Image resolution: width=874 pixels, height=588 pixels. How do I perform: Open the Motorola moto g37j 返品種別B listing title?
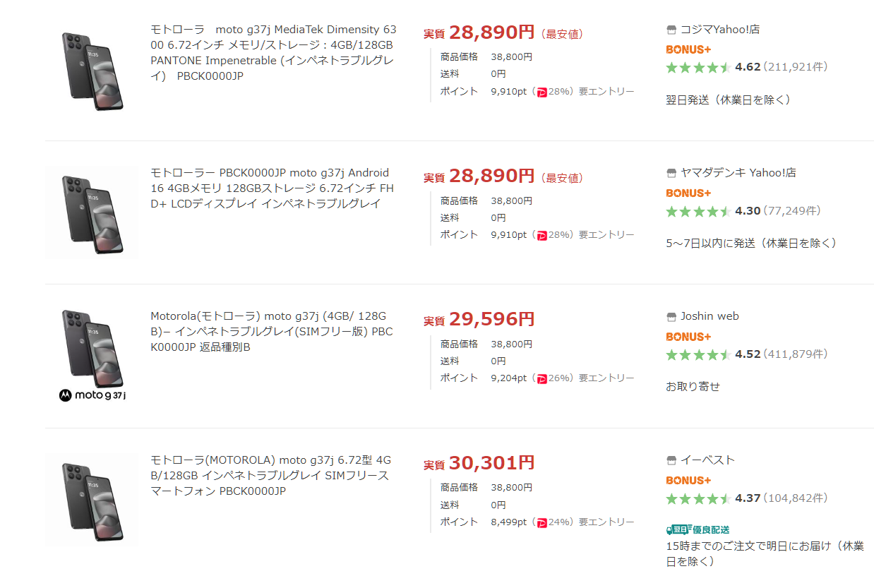(272, 332)
